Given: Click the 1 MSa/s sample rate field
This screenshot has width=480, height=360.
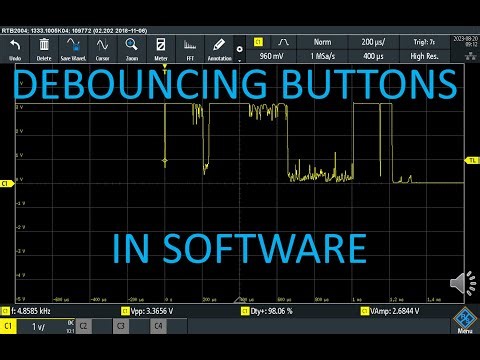Looking at the screenshot, I should pos(322,56).
